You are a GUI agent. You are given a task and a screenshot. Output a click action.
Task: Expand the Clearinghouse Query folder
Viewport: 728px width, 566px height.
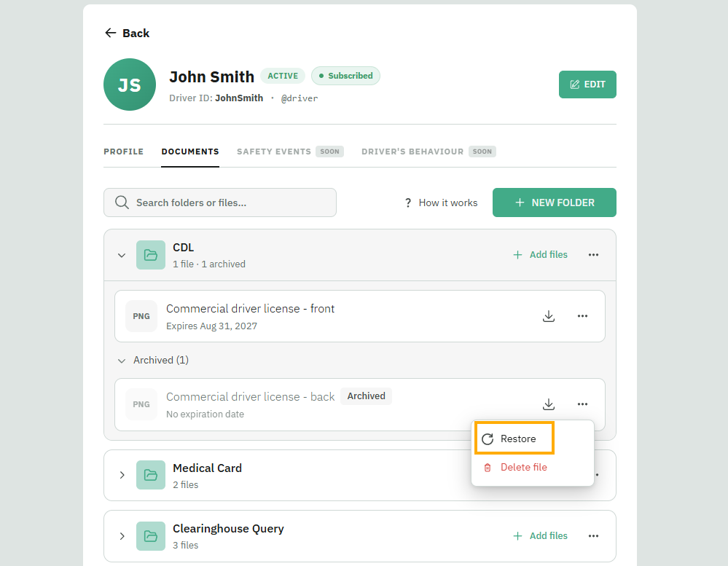coord(122,536)
